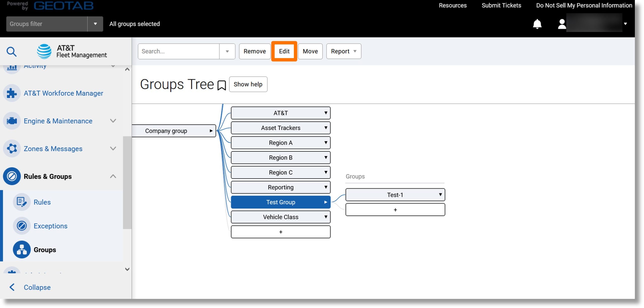Viewport: 644px width, 308px height.
Task: Click the sidebar scrollbar thumb
Action: 127,183
